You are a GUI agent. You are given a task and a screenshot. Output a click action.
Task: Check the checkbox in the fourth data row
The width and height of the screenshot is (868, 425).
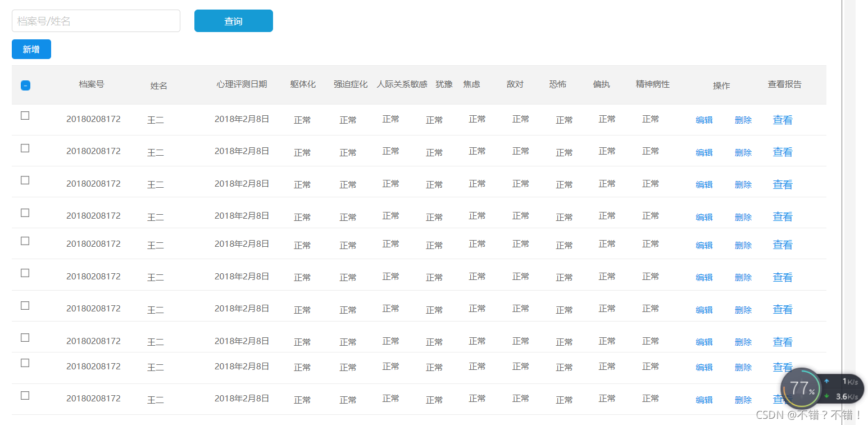coord(25,213)
